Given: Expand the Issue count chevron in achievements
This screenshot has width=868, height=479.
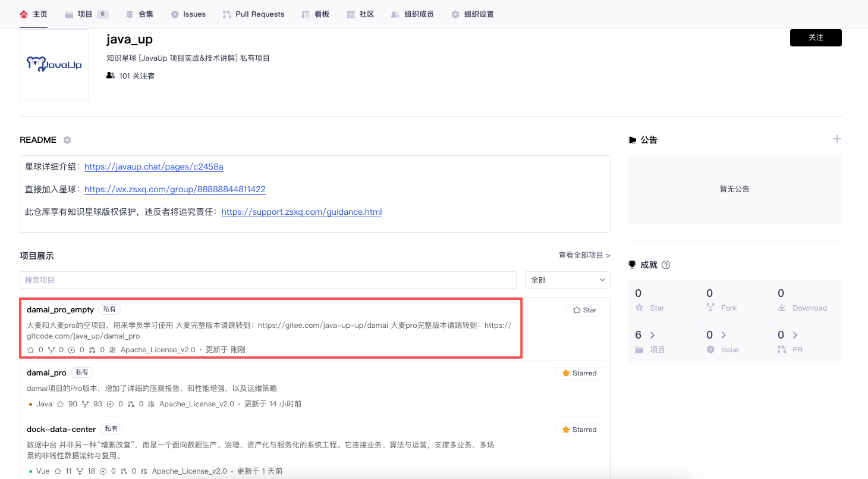Looking at the screenshot, I should [724, 335].
